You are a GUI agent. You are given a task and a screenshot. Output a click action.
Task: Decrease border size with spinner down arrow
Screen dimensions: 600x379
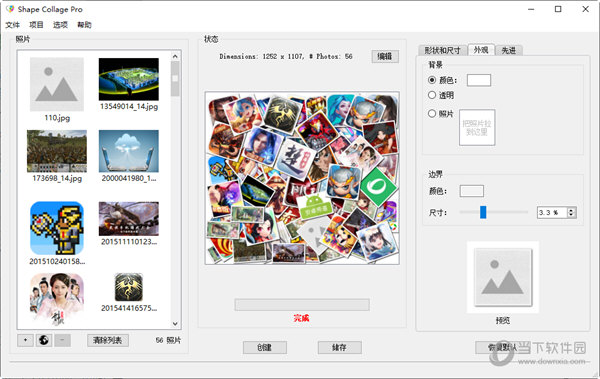click(x=571, y=215)
